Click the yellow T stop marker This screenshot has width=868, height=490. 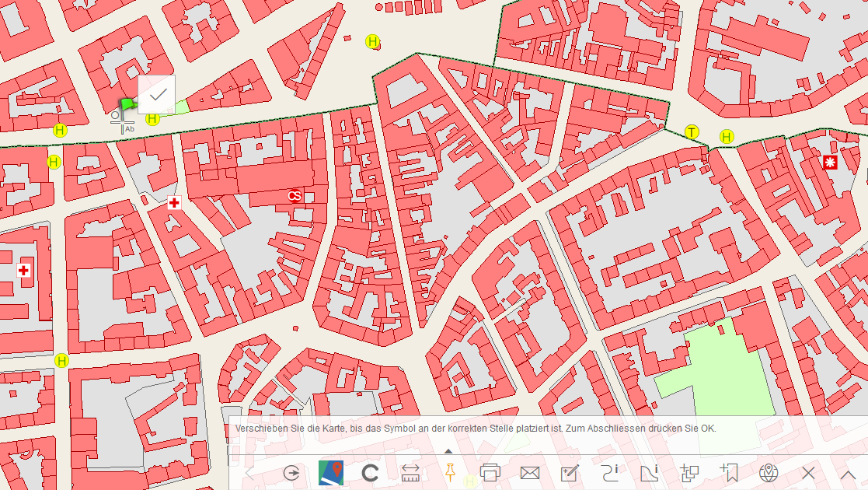pyautogui.click(x=692, y=132)
